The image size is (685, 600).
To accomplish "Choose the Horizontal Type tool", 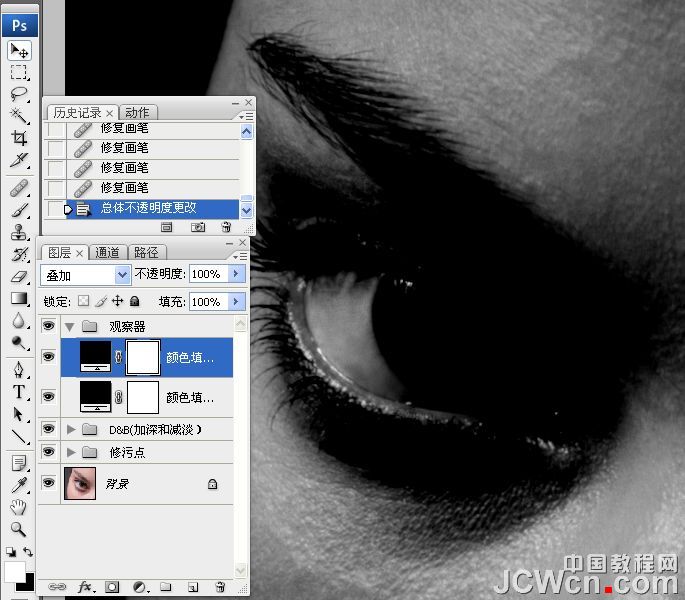I will coord(19,392).
